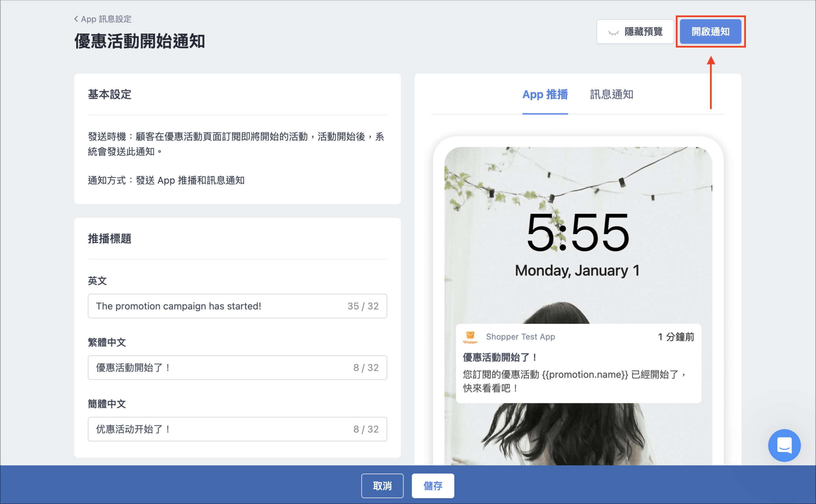816x504 pixels.
Task: Click the 推播標題 section heading
Action: coord(110,238)
